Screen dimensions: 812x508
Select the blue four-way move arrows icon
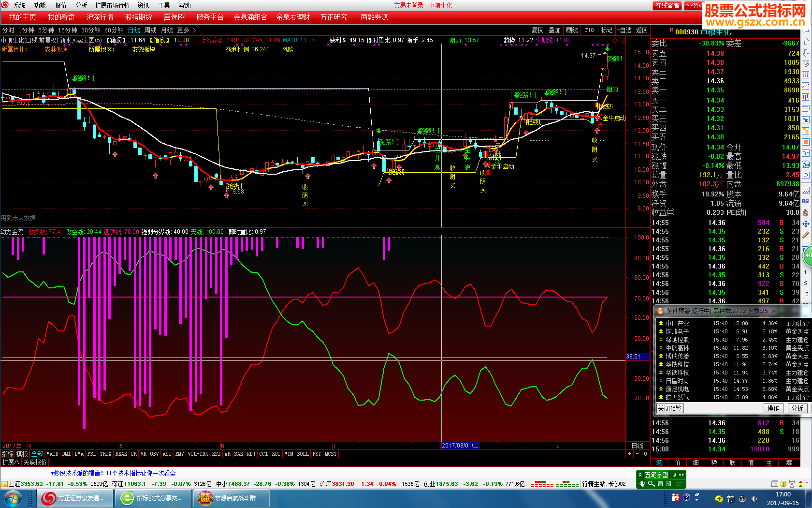pos(806,224)
